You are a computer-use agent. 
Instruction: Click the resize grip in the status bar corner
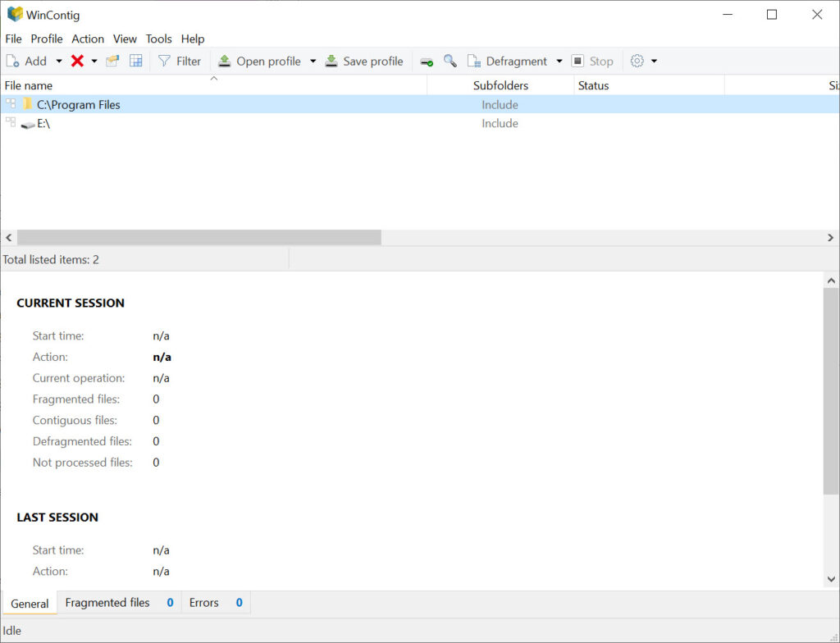pyautogui.click(x=833, y=636)
